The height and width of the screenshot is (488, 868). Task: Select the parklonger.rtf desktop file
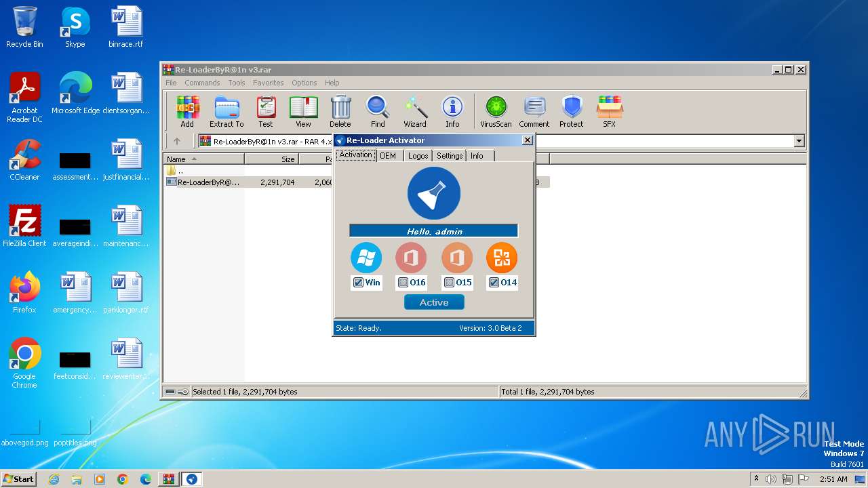coord(126,293)
